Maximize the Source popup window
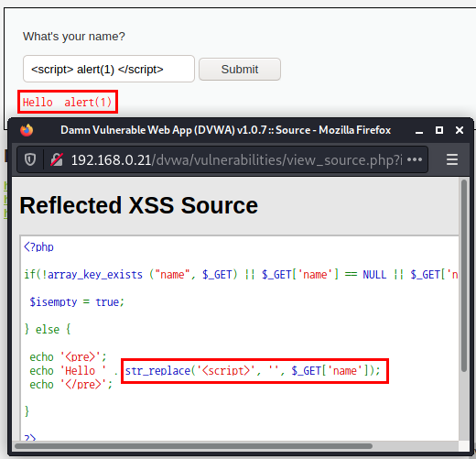Image resolution: width=476 pixels, height=459 pixels. [439, 130]
